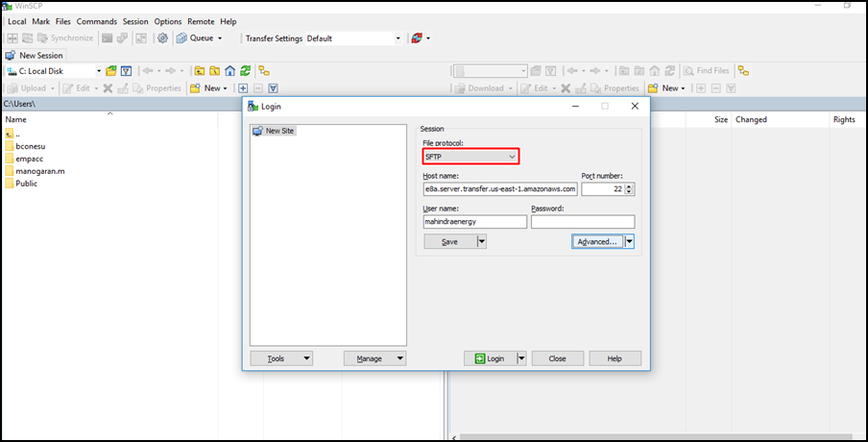868x442 pixels.
Task: Click the Save button
Action: [450, 241]
